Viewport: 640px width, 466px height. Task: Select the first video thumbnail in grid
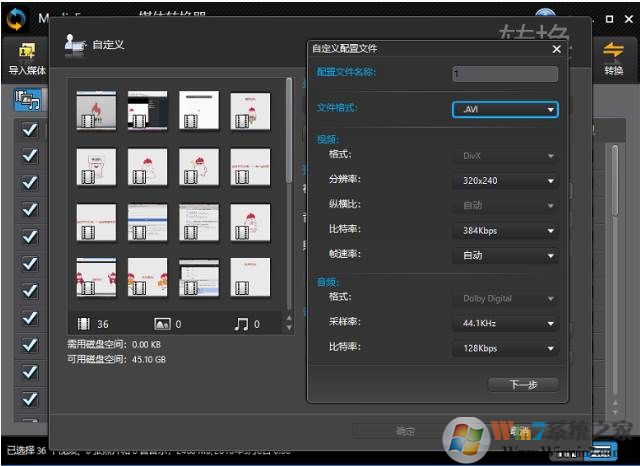(x=96, y=111)
